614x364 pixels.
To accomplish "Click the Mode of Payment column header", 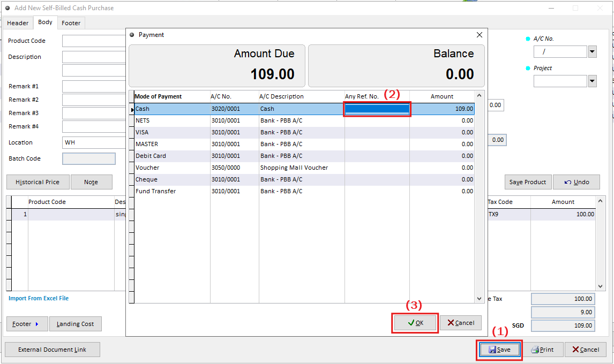I will (172, 96).
